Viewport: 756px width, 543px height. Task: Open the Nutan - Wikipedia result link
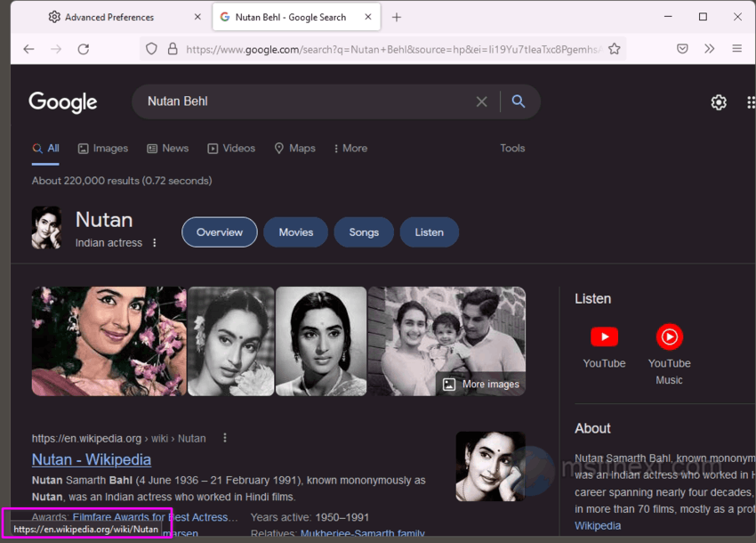coord(92,459)
